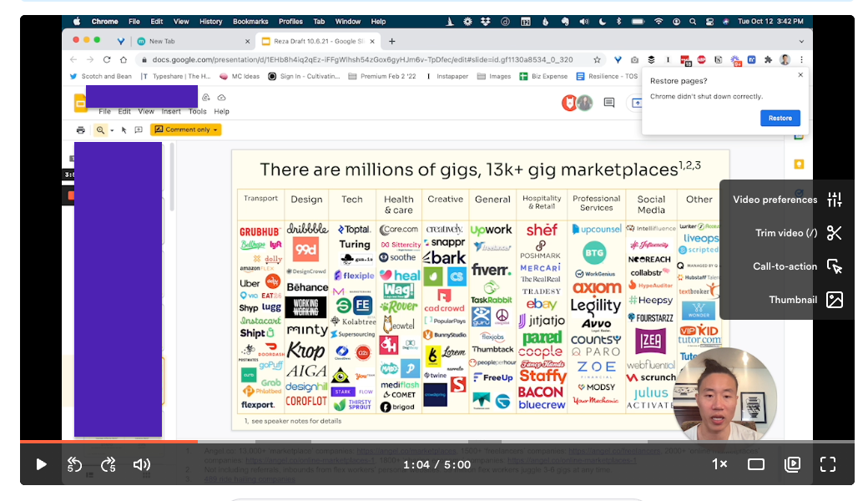This screenshot has height=501, width=868.
Task: Open the Chrome menu in menu bar
Action: [x=104, y=22]
